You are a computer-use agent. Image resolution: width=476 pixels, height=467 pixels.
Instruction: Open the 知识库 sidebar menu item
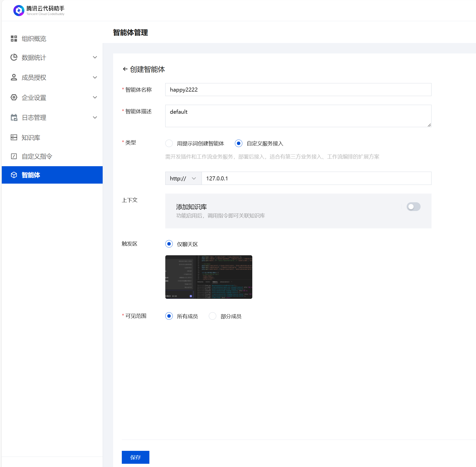tap(31, 138)
